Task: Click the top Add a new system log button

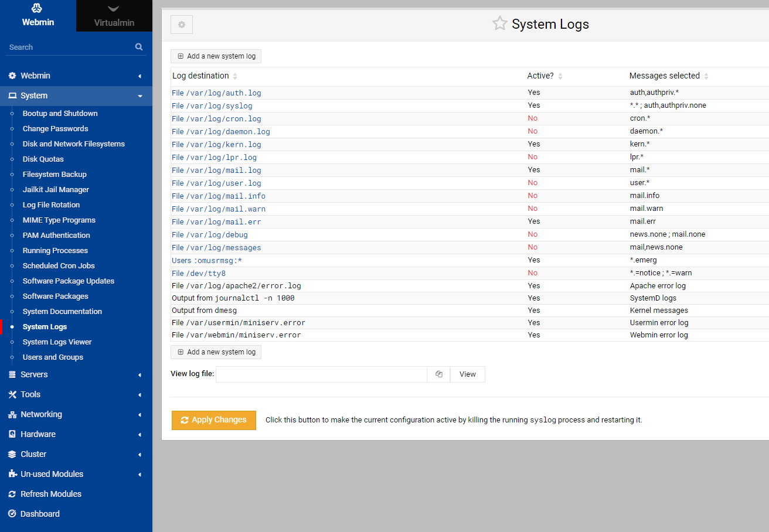Action: [216, 56]
